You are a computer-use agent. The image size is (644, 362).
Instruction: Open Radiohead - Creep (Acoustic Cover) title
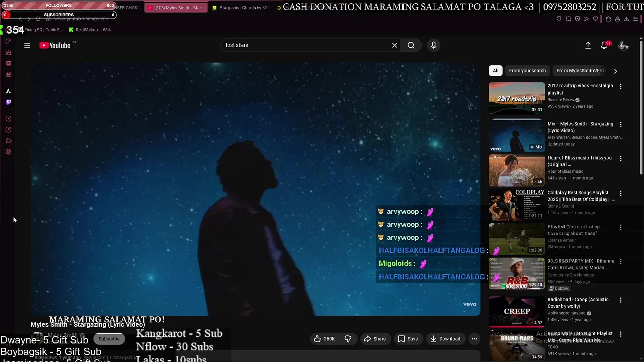click(578, 303)
